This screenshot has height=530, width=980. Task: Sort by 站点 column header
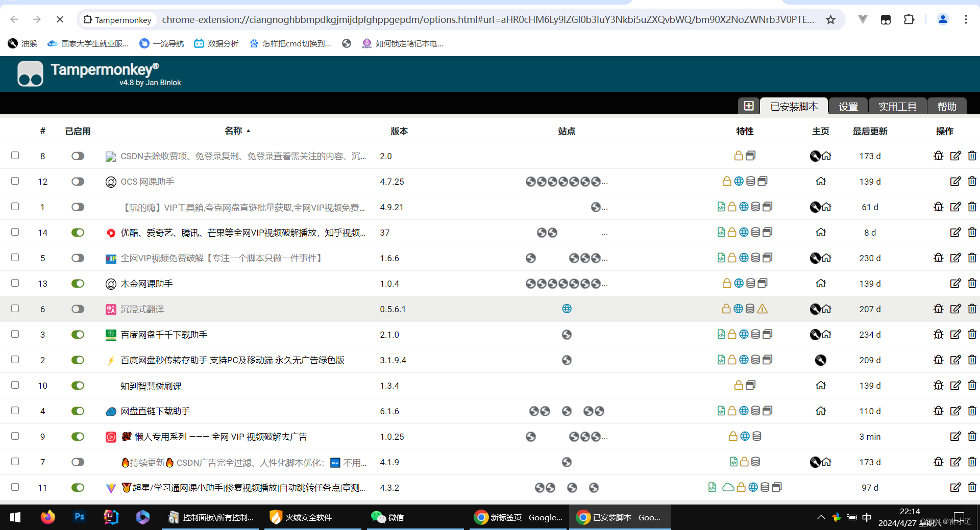[567, 131]
